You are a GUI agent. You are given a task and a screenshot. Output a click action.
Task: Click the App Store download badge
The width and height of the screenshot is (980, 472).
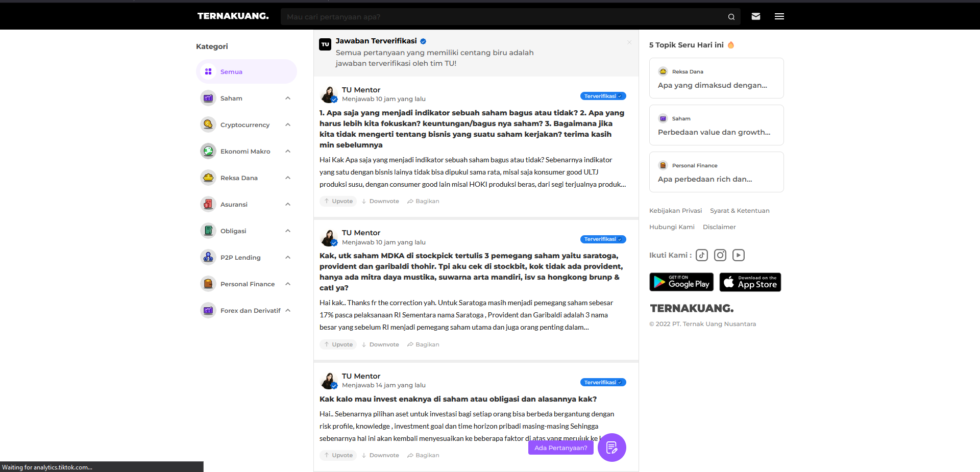[750, 282]
